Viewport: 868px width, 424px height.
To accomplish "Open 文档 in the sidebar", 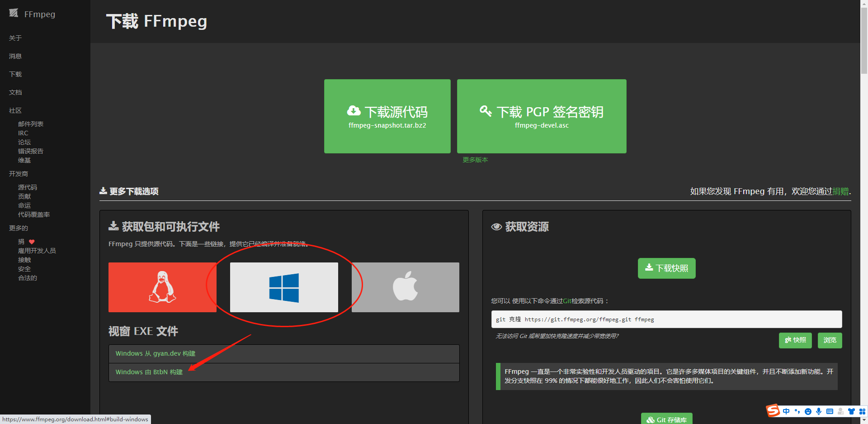I will click(x=15, y=92).
